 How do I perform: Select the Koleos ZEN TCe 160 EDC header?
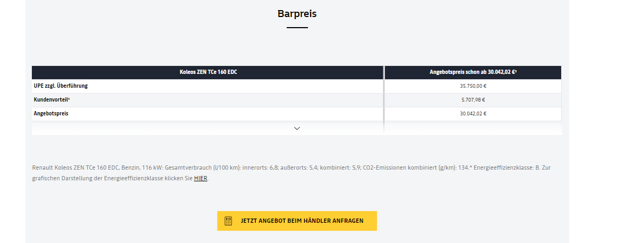point(208,72)
